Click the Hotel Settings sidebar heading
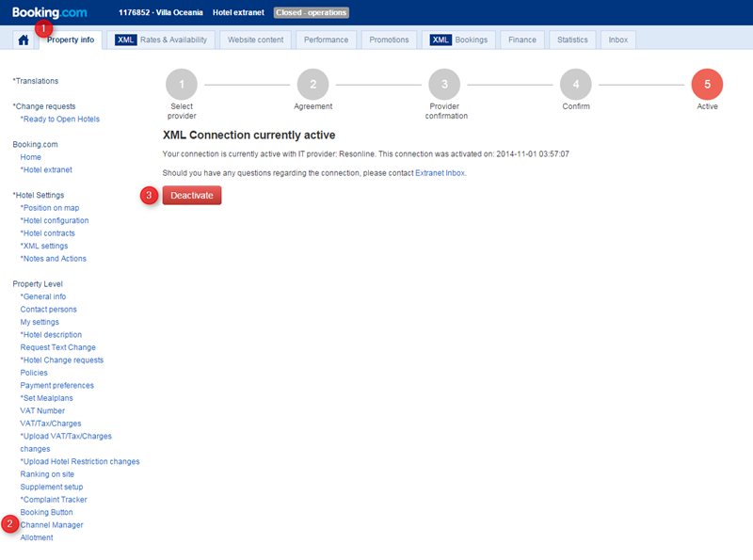The height and width of the screenshot is (560, 753). pos(39,196)
